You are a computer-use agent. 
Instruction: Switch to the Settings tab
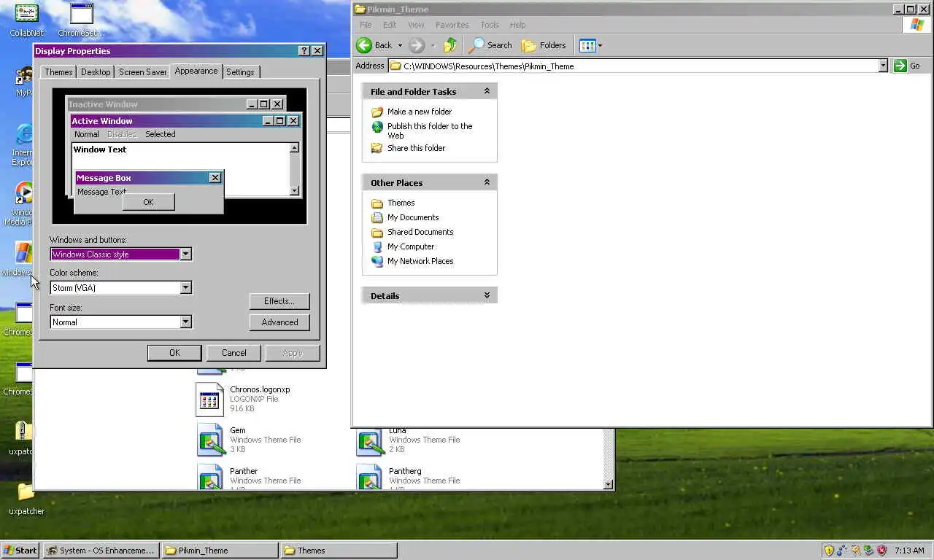tap(240, 72)
